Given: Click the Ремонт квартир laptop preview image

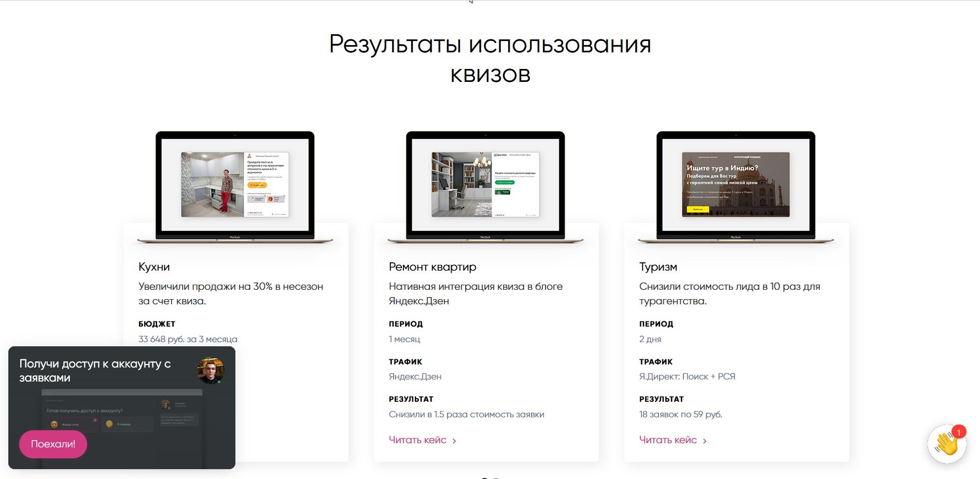Looking at the screenshot, I should (485, 185).
